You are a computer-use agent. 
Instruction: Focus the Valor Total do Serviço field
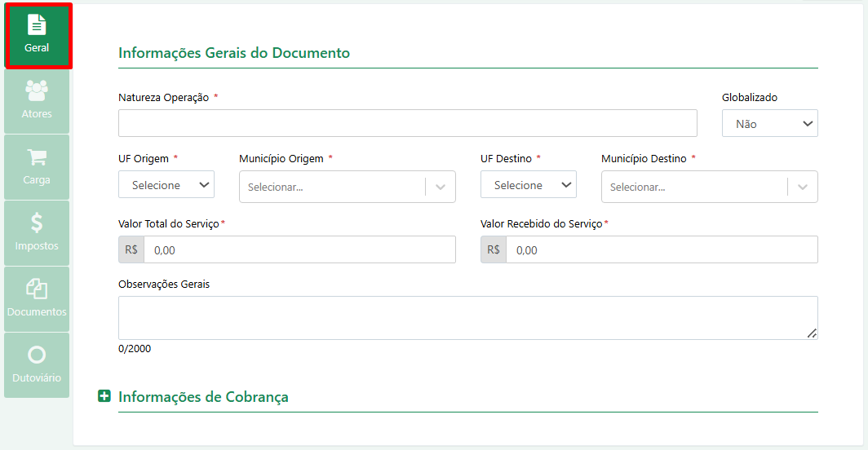click(299, 249)
